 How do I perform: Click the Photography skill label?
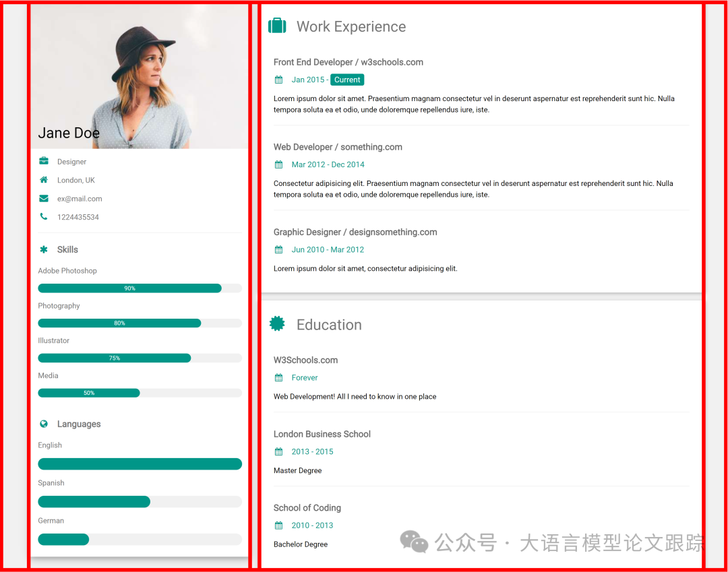pos(59,306)
